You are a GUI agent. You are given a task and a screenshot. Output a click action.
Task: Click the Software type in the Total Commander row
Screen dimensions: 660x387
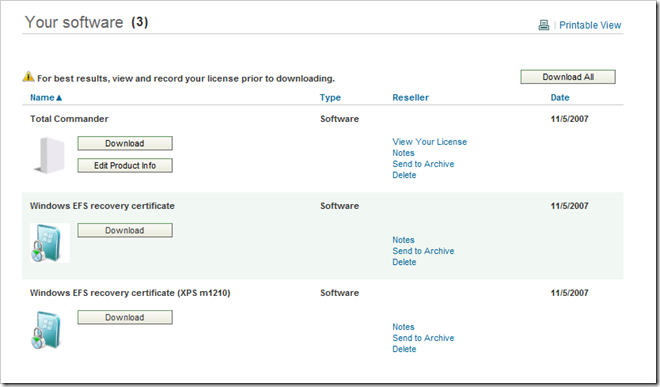point(339,119)
